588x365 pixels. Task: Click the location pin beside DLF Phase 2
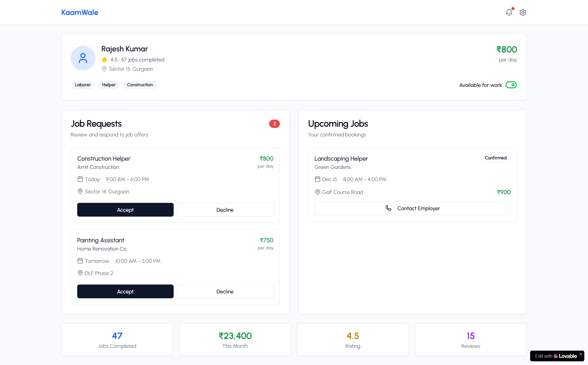click(x=80, y=273)
